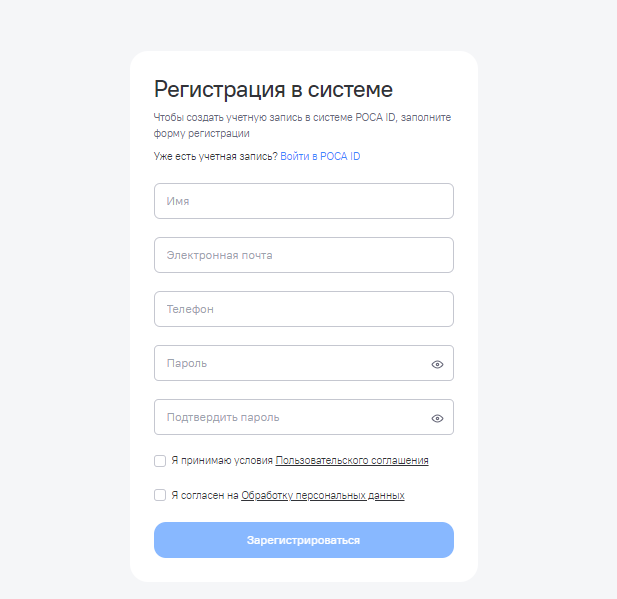Follow the Обработку персональных данных link
Screen dimensions: 617x599
point(322,495)
